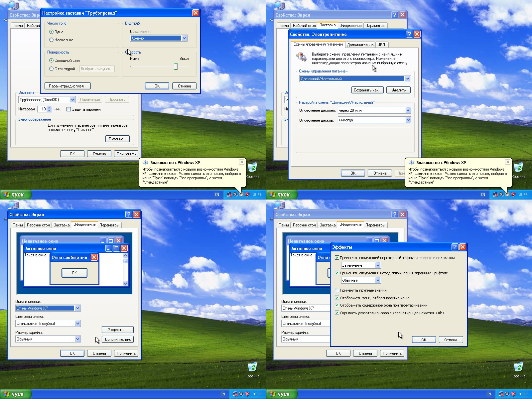Screen dimensions: 532x399
Task: Open the Эффекты... button on Оформление tab
Action: (x=117, y=330)
